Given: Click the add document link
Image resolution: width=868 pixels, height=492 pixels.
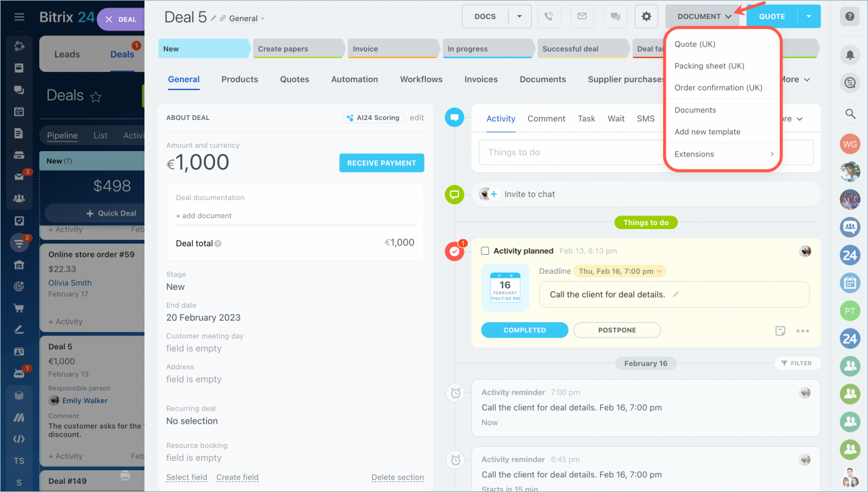Looking at the screenshot, I should [x=203, y=216].
